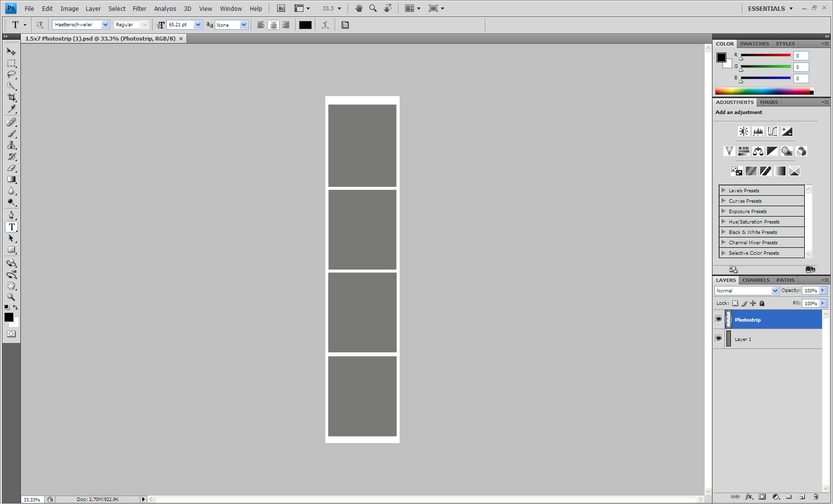Toggle lock all for layer
Screen dimensions: 833x504
pos(762,303)
